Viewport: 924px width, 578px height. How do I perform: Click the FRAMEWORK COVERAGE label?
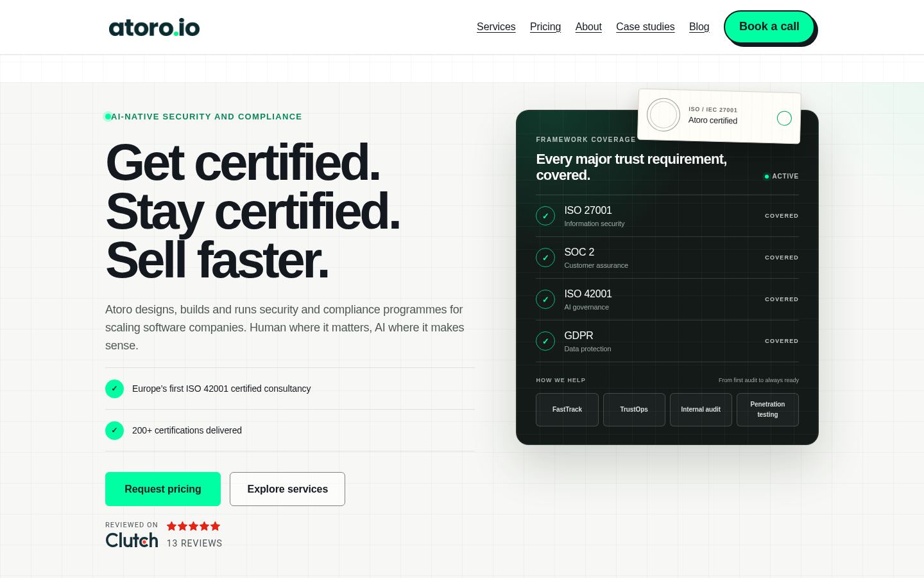(x=586, y=139)
